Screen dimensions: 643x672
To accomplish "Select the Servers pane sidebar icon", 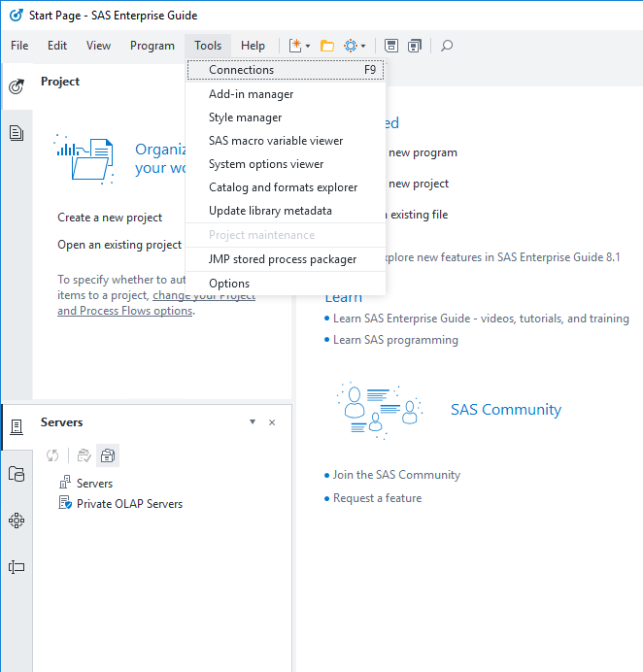I will coord(17,427).
